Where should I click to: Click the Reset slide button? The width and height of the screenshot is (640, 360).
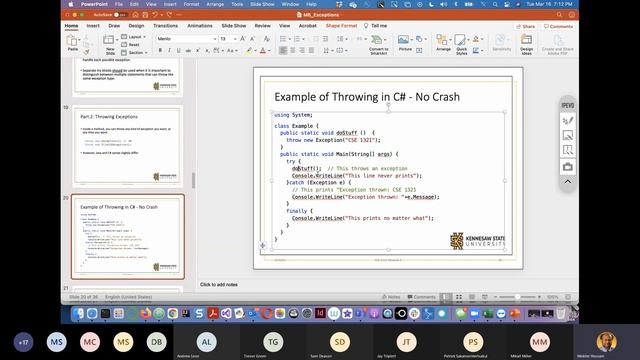click(x=131, y=44)
